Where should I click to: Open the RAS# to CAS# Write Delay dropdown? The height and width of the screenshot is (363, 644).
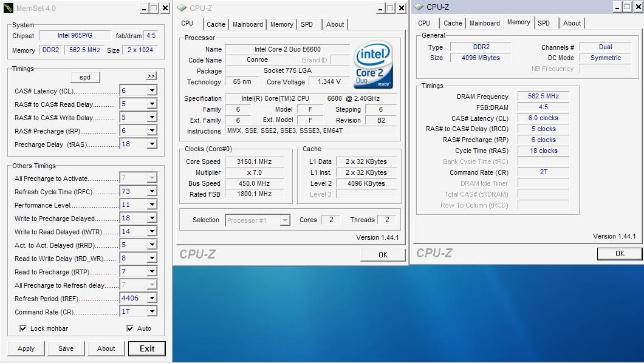(152, 117)
